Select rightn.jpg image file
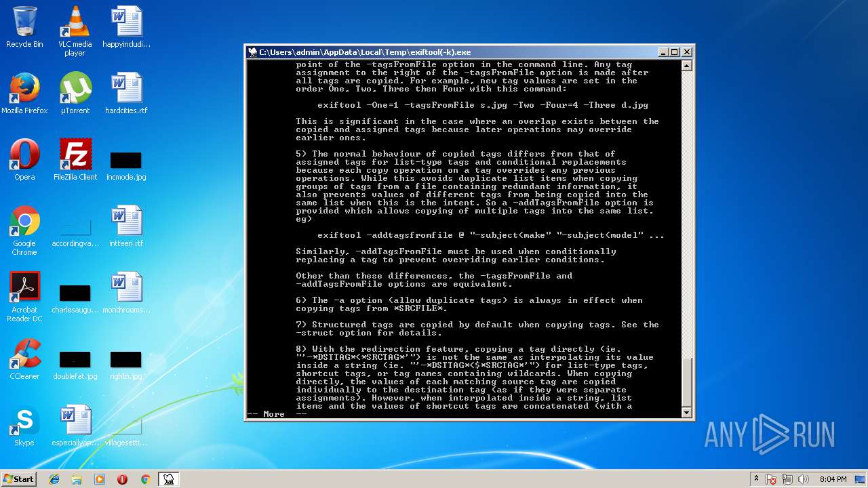868x488 pixels. [x=126, y=365]
